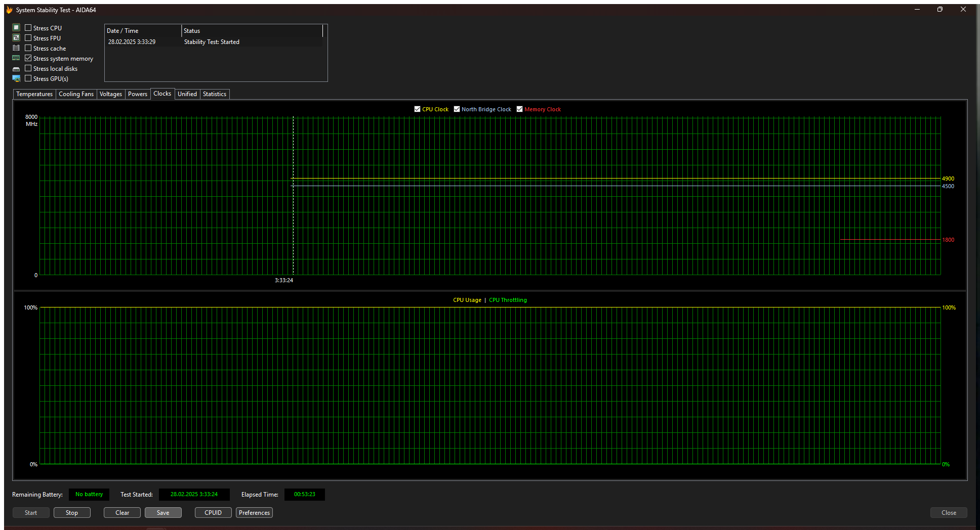Toggle the North Bridge Clock checkbox
The width and height of the screenshot is (980, 530).
point(457,109)
